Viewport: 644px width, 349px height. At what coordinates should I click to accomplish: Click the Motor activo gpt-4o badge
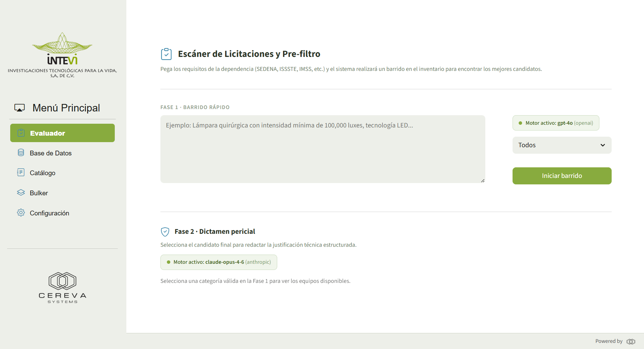pos(556,123)
